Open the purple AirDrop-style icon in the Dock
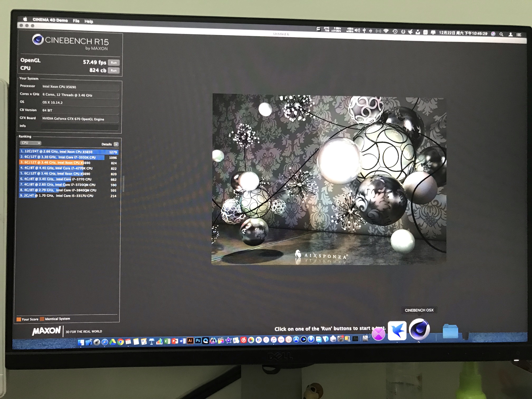 coord(378,334)
